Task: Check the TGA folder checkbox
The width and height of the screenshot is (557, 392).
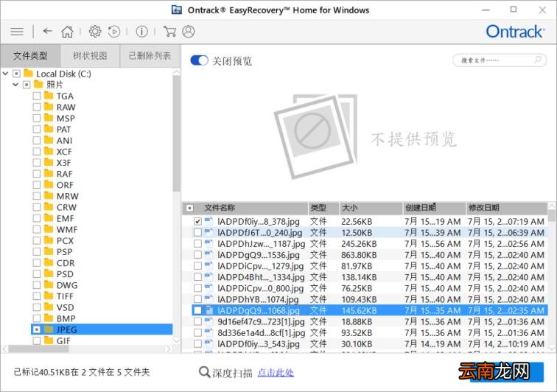Action: point(37,96)
